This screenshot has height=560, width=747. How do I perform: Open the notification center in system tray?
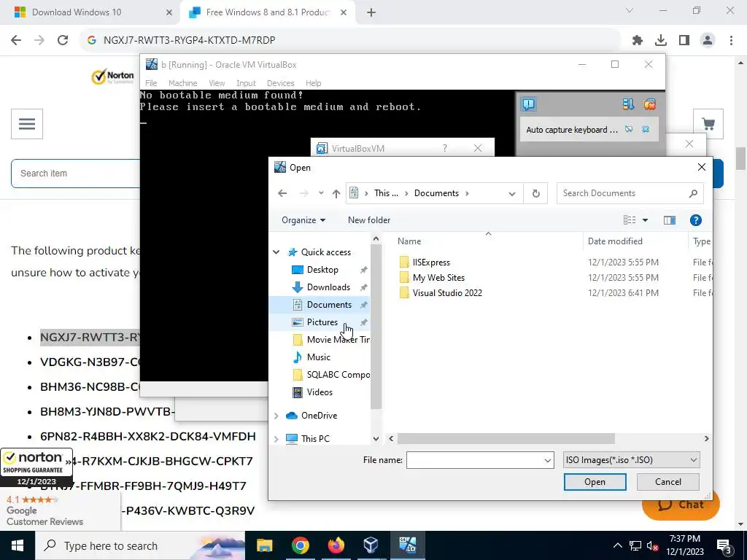click(x=724, y=546)
